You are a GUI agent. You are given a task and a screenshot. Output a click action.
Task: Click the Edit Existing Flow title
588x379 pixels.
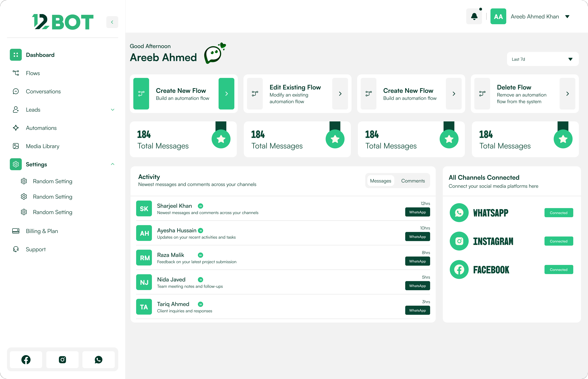tap(295, 87)
